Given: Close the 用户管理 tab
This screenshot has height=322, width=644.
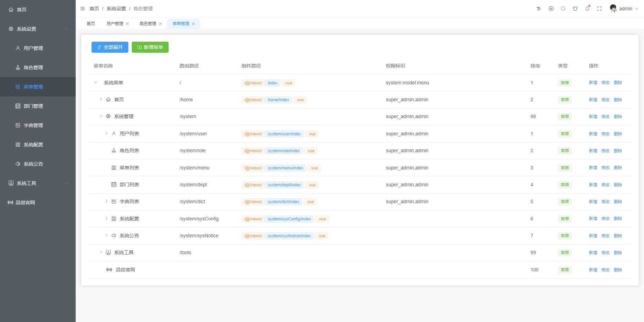Looking at the screenshot, I should [127, 24].
